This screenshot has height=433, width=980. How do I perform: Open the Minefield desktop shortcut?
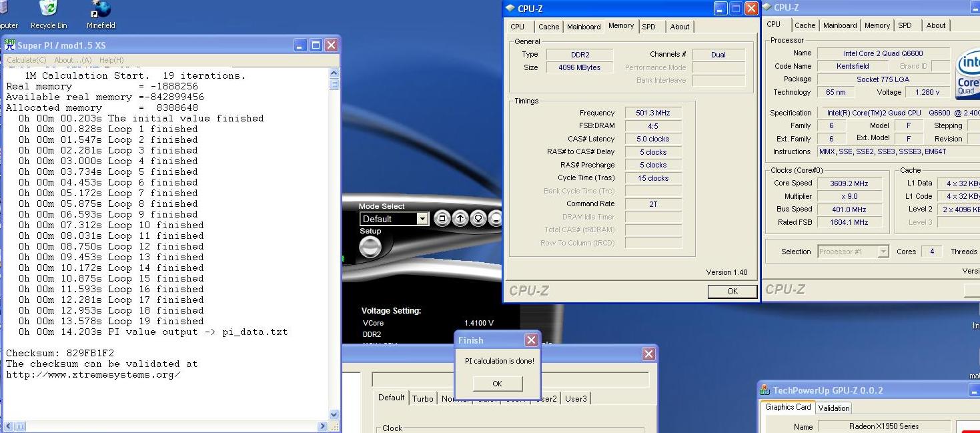coord(101,14)
